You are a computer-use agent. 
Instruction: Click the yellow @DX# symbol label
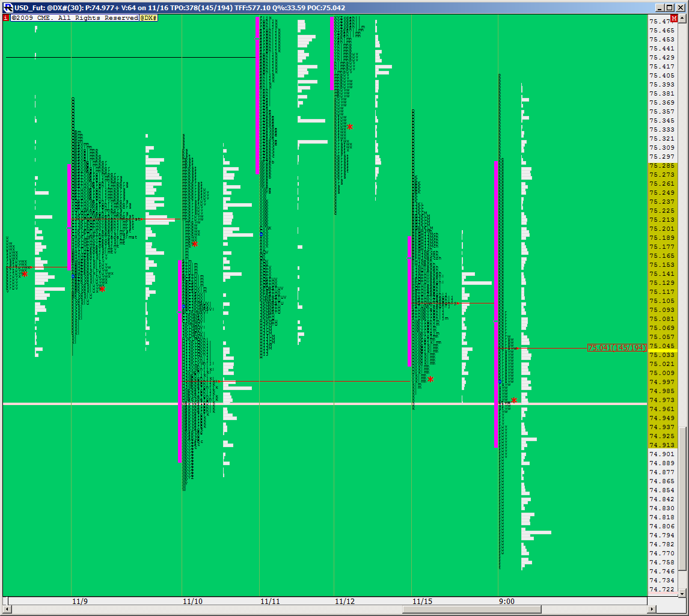point(149,18)
